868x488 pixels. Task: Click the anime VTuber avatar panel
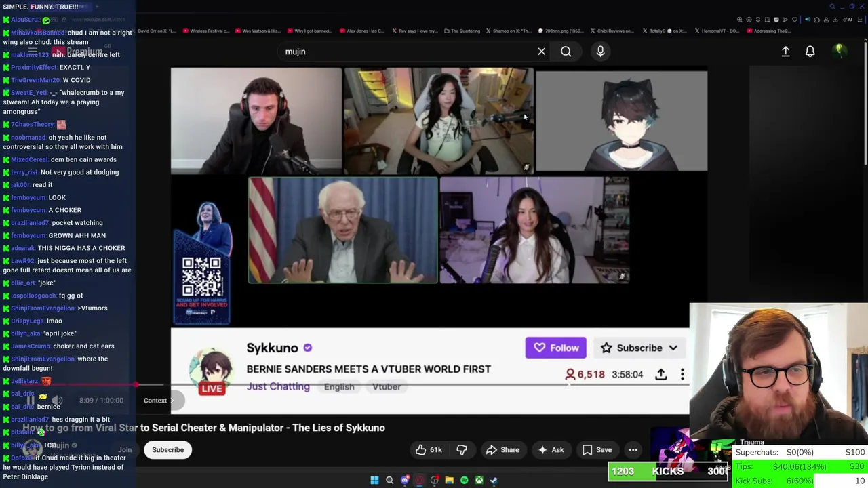(621, 122)
